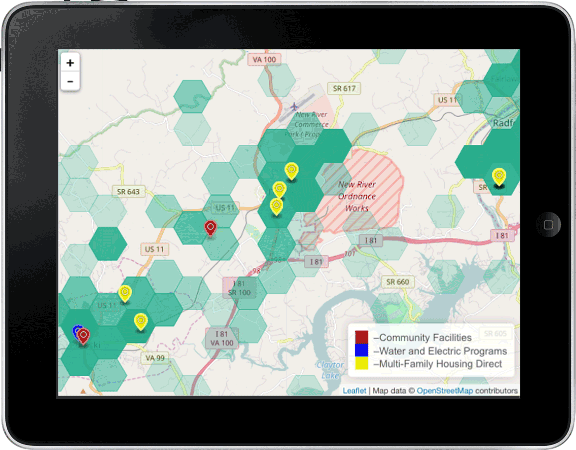Select the yellow marker above US 11 label

click(125, 294)
